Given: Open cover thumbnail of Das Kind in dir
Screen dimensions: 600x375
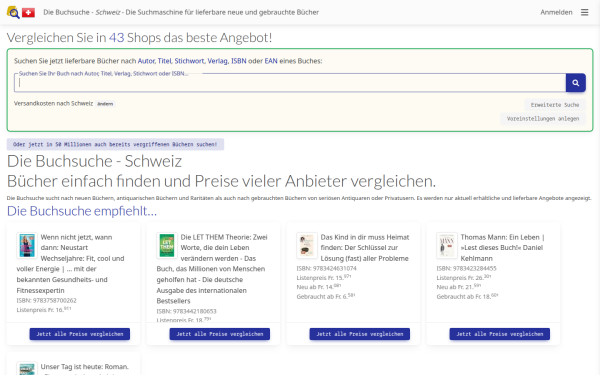Looking at the screenshot, I should (307, 245).
